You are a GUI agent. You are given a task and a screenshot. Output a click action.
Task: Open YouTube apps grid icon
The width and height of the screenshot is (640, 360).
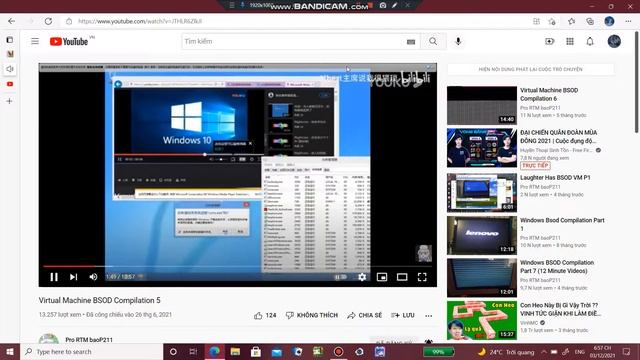point(570,41)
